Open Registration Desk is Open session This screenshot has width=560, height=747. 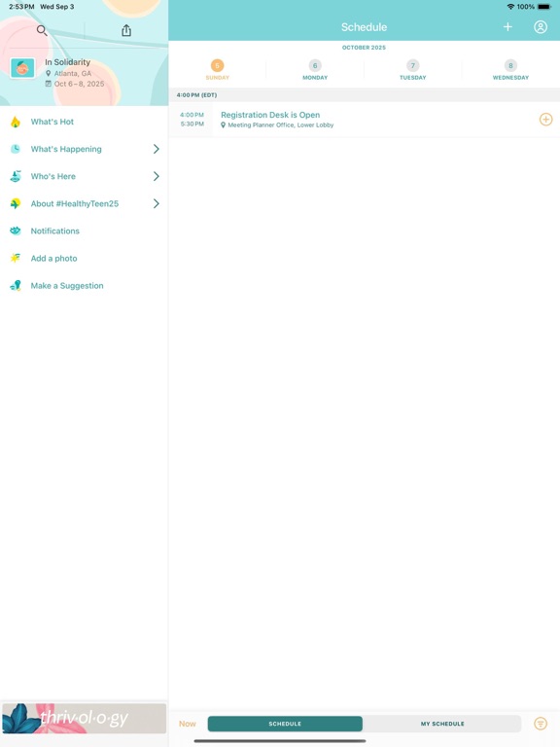click(365, 120)
